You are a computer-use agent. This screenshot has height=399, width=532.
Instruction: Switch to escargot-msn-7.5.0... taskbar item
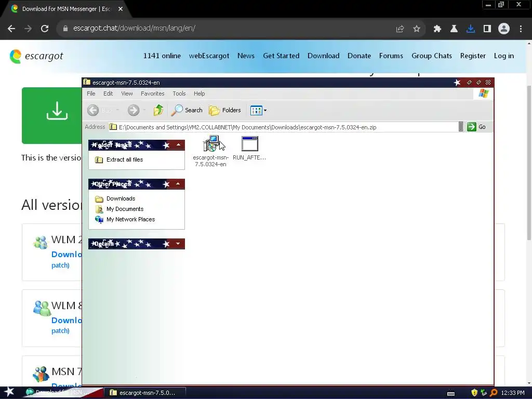(x=145, y=393)
